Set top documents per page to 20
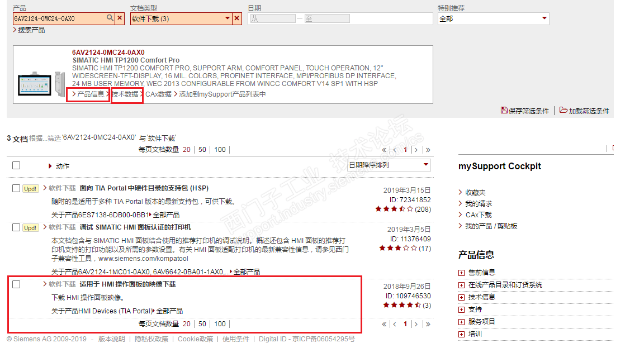 click(187, 149)
